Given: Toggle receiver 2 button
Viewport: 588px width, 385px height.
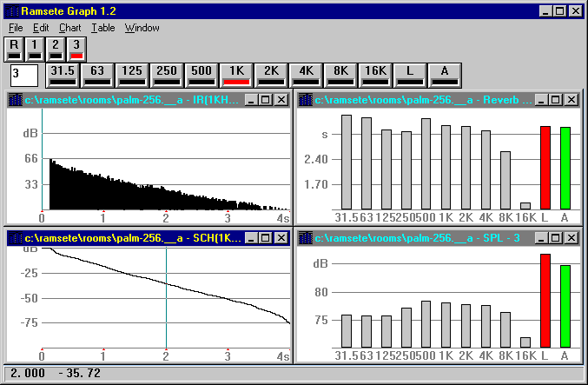Looking at the screenshot, I should 56,50.
